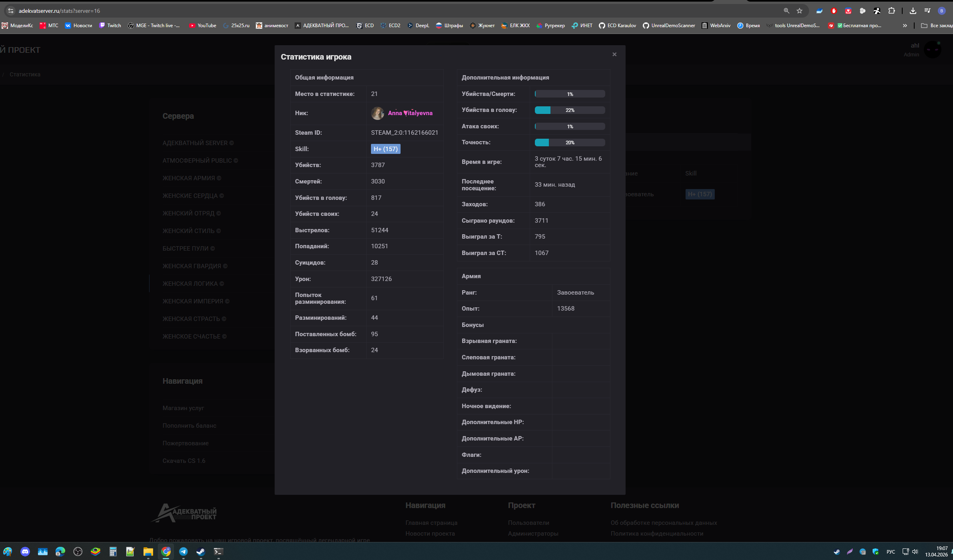Click the player avatar thumbnail
This screenshot has height=560, width=953.
tap(377, 113)
